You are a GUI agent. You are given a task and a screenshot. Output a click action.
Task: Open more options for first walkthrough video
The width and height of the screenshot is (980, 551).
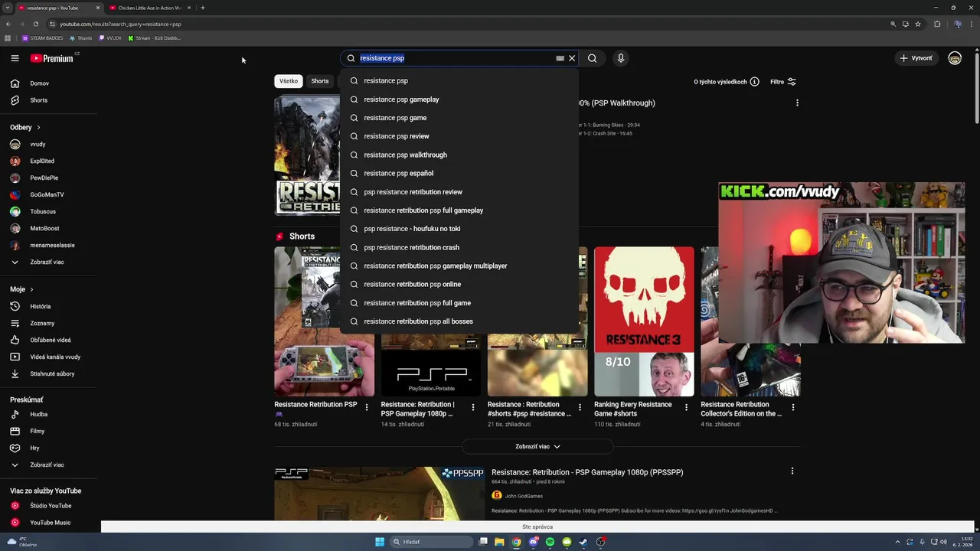797,103
